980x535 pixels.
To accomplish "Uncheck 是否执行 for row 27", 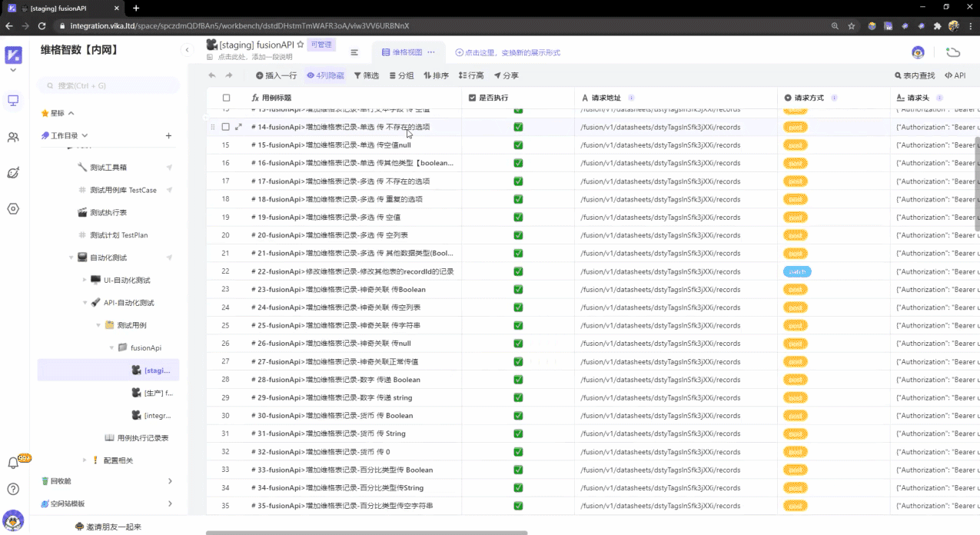I will click(518, 361).
